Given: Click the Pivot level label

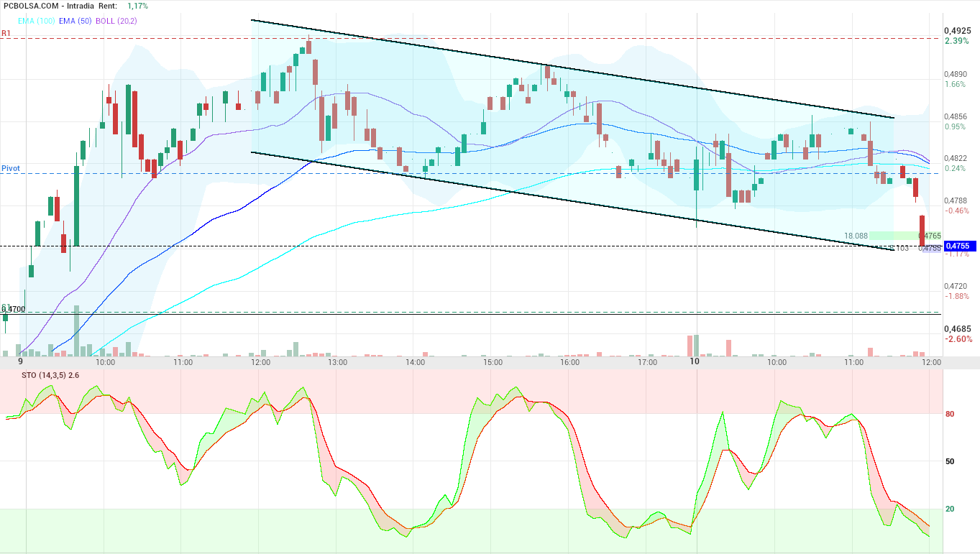Looking at the screenshot, I should tap(11, 168).
